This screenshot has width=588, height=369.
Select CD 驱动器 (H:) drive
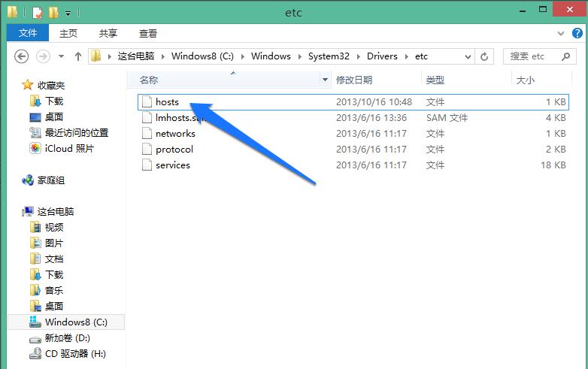point(75,354)
